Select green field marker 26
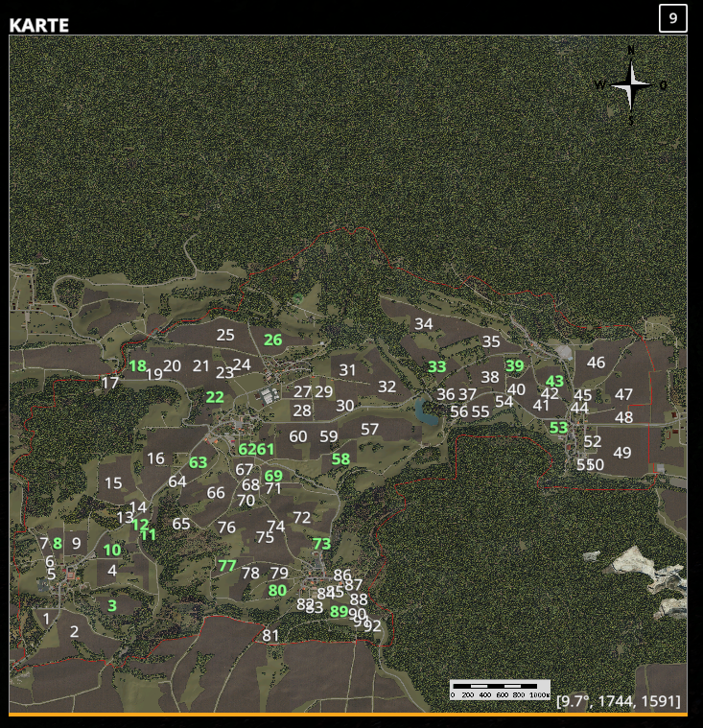Image resolution: width=703 pixels, height=728 pixels. point(272,340)
